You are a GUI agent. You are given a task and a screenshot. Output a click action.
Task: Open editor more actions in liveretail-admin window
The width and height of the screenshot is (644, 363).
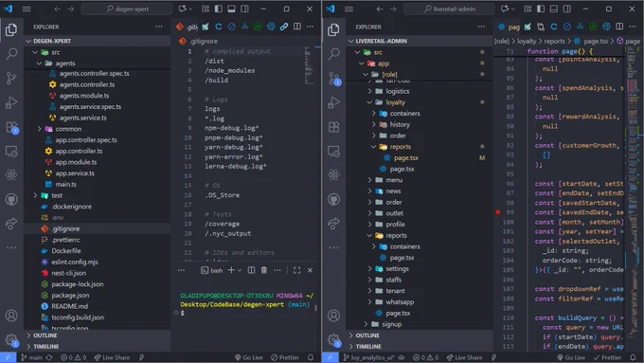coord(633,27)
